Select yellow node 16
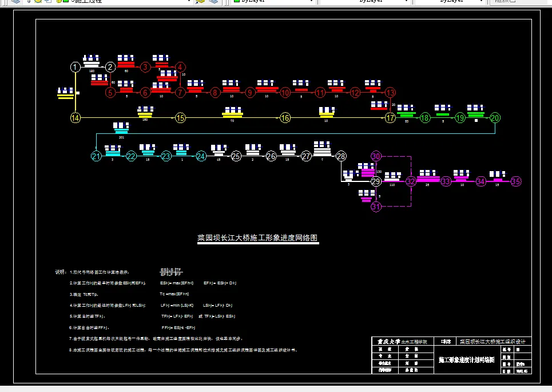552x392 pixels. [x=285, y=118]
